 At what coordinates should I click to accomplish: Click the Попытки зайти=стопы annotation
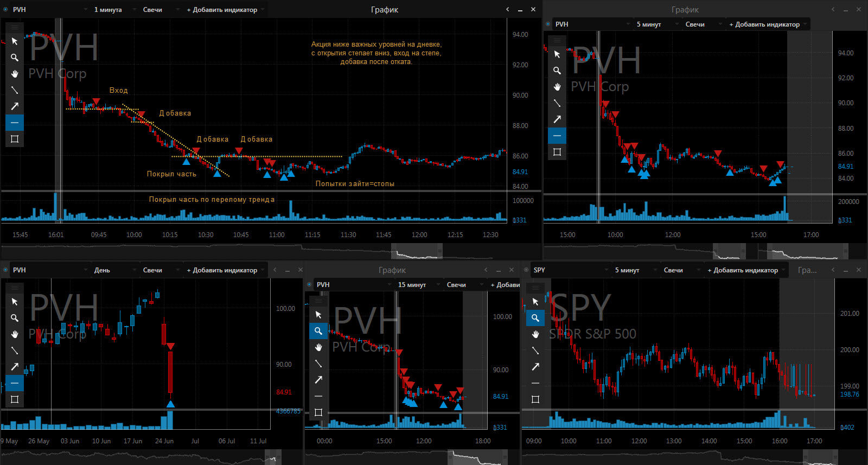355,183
